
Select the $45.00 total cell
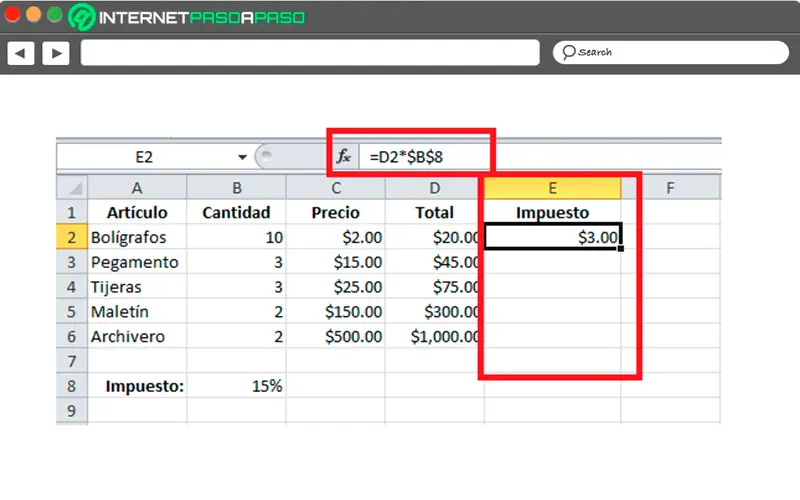[434, 262]
